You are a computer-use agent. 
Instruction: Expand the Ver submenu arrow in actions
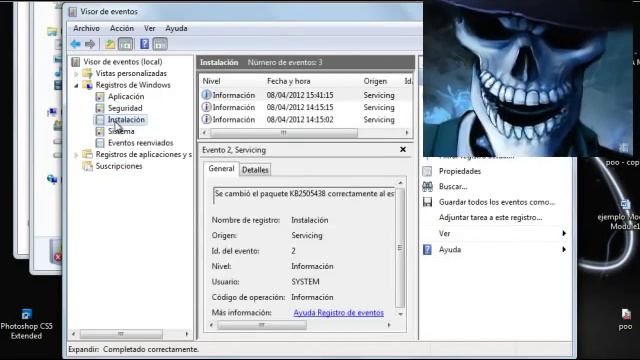pos(564,233)
